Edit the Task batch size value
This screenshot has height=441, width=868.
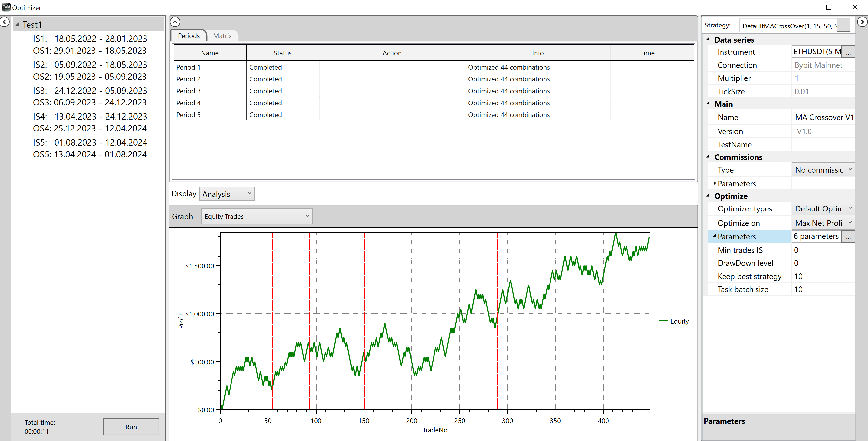click(824, 289)
